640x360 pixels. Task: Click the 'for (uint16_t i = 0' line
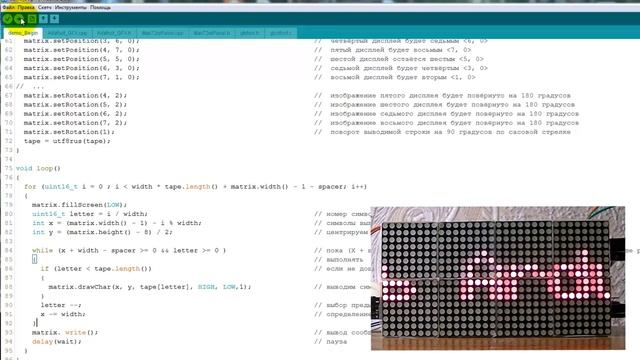pos(195,187)
